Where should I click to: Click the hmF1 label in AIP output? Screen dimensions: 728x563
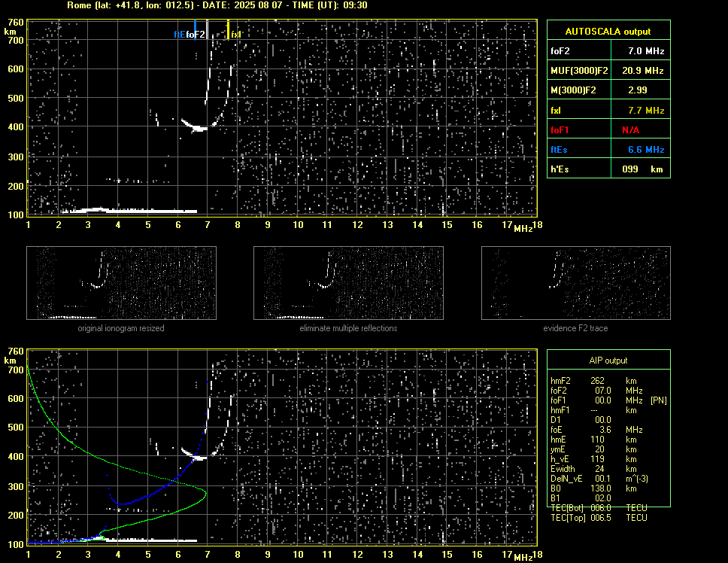point(560,410)
